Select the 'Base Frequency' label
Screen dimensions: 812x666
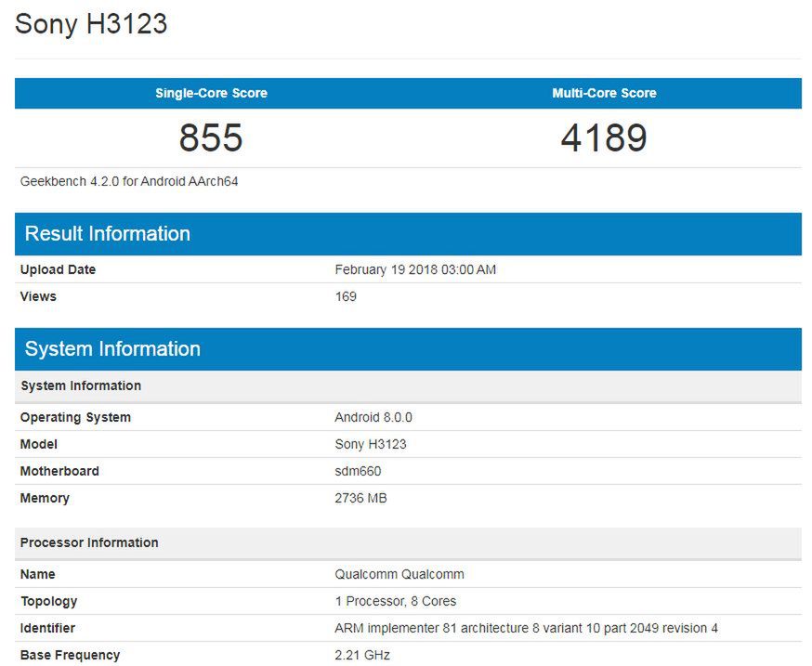coord(70,655)
